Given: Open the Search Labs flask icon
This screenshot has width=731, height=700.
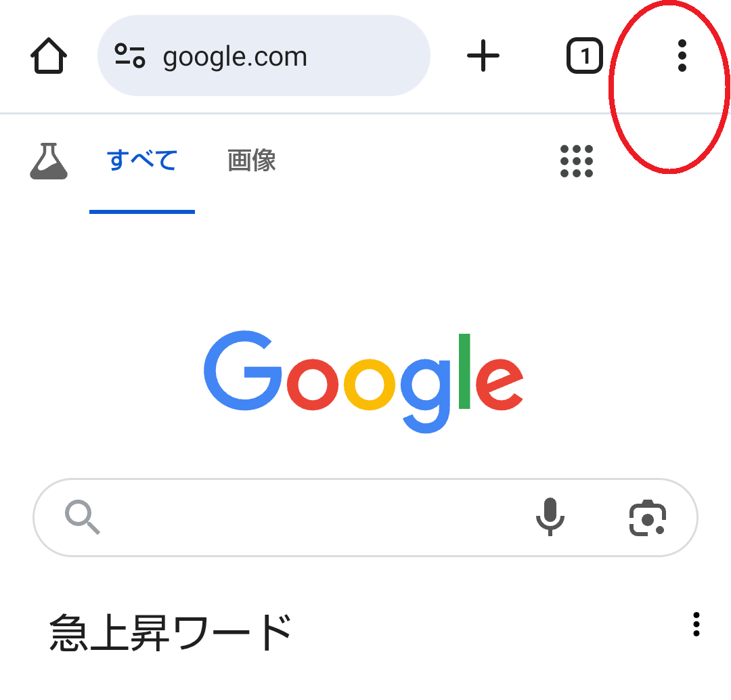Looking at the screenshot, I should (x=49, y=161).
